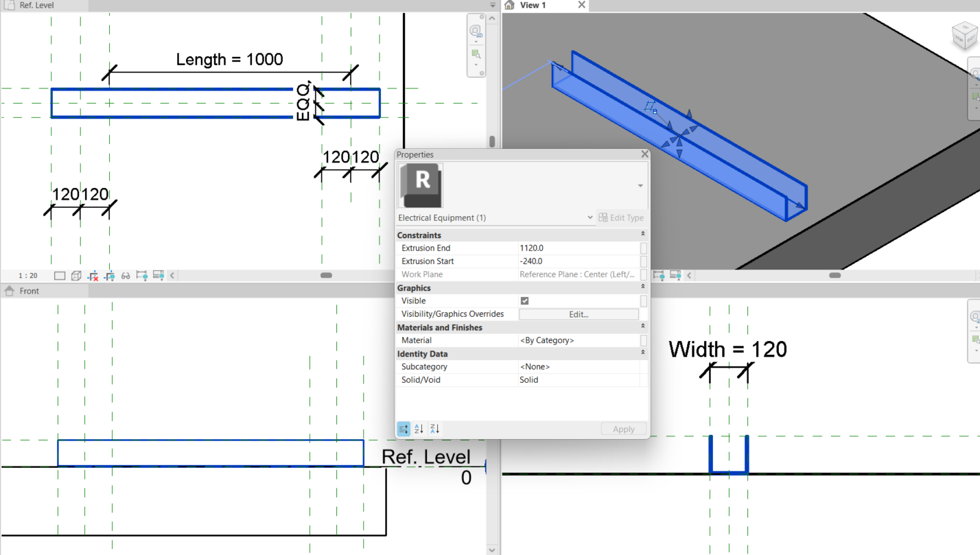Open Visibility/Graphics Overrides via Edit button
This screenshot has width=980, height=555.
579,314
